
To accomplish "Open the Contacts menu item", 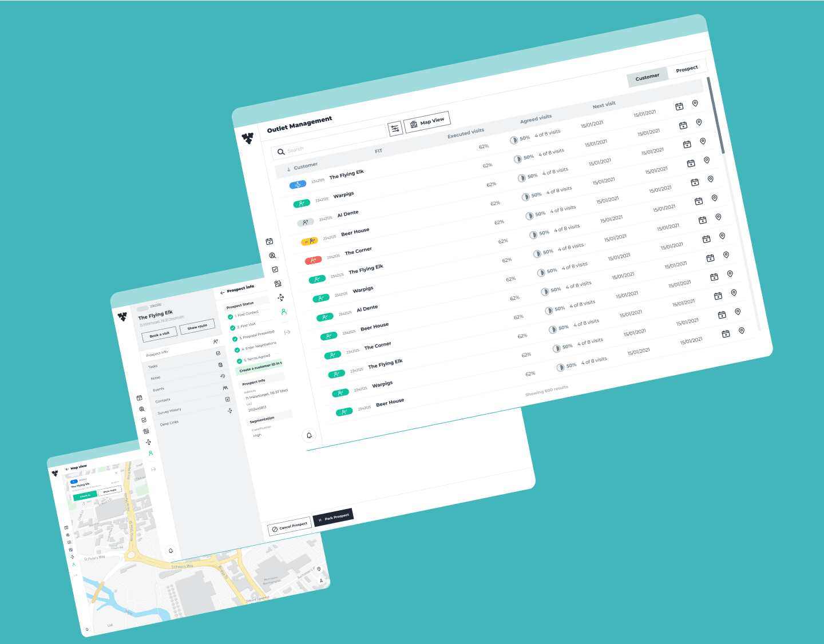I will pyautogui.click(x=192, y=395).
